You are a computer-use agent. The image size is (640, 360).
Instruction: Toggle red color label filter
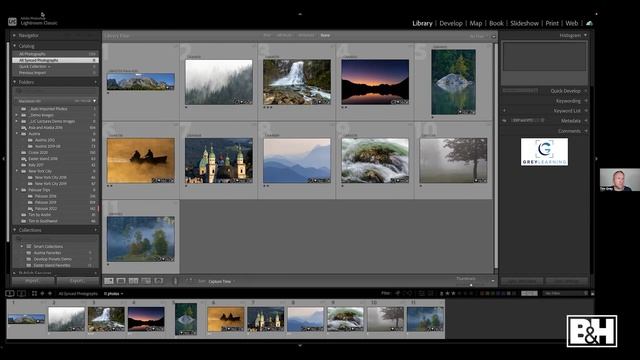coord(483,293)
